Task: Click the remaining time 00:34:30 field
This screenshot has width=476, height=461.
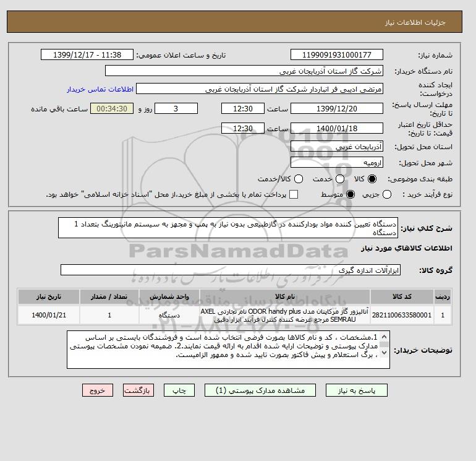Action: 112,108
